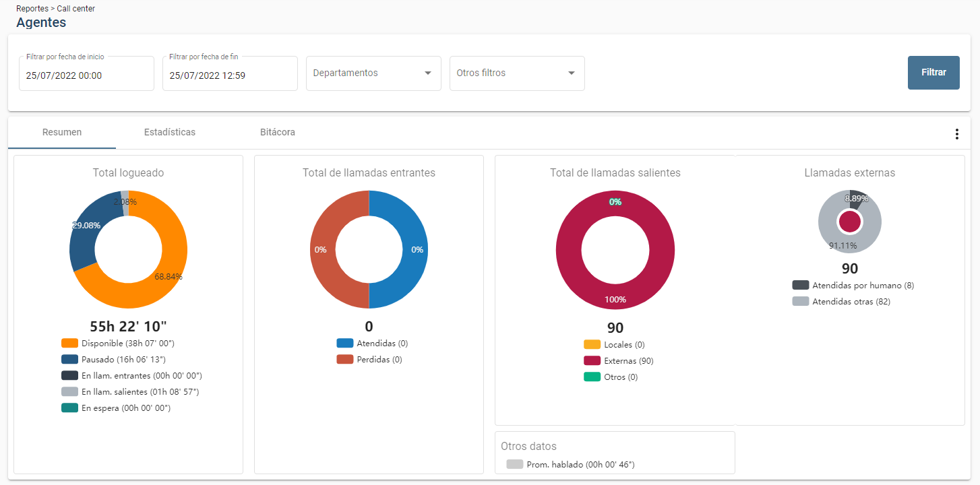
Task: Click the Filtrar button
Action: coord(933,73)
